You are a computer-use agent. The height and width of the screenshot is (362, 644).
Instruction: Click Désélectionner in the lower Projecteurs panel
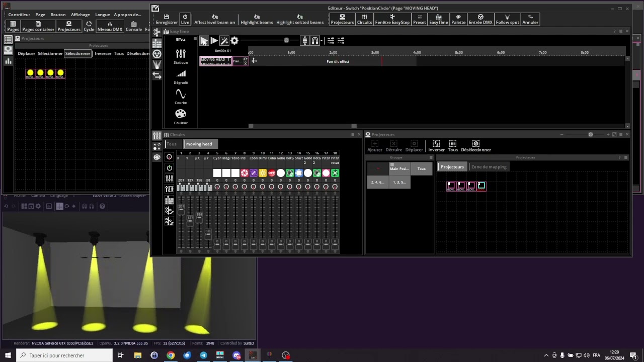(476, 146)
